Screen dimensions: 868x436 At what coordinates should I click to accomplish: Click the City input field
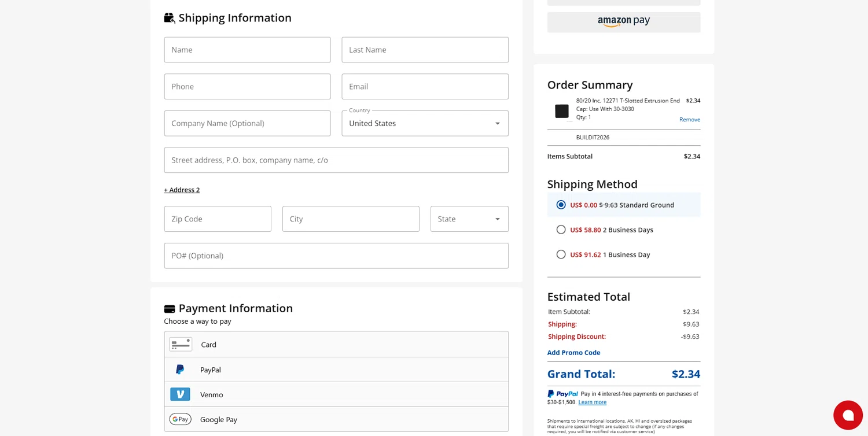point(351,219)
